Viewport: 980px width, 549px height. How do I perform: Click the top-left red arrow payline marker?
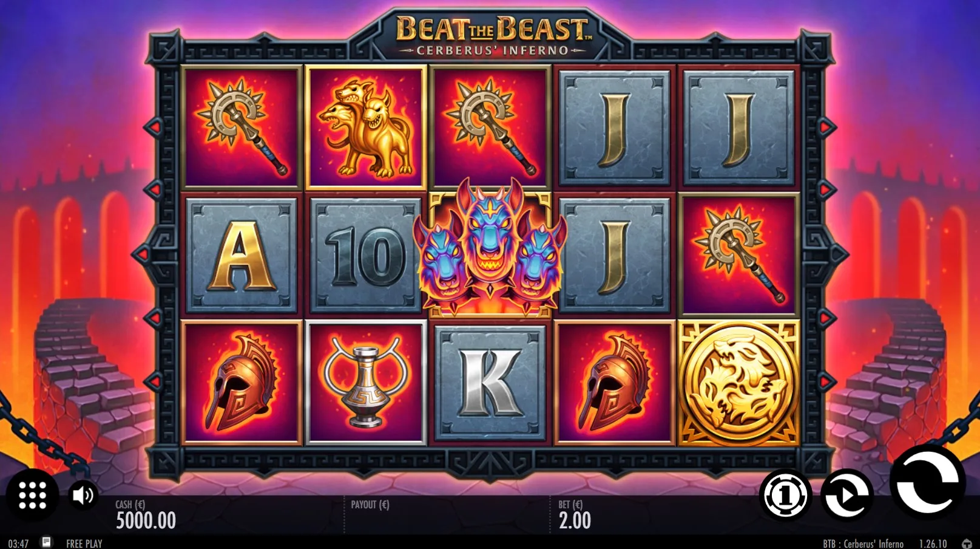[x=154, y=127]
